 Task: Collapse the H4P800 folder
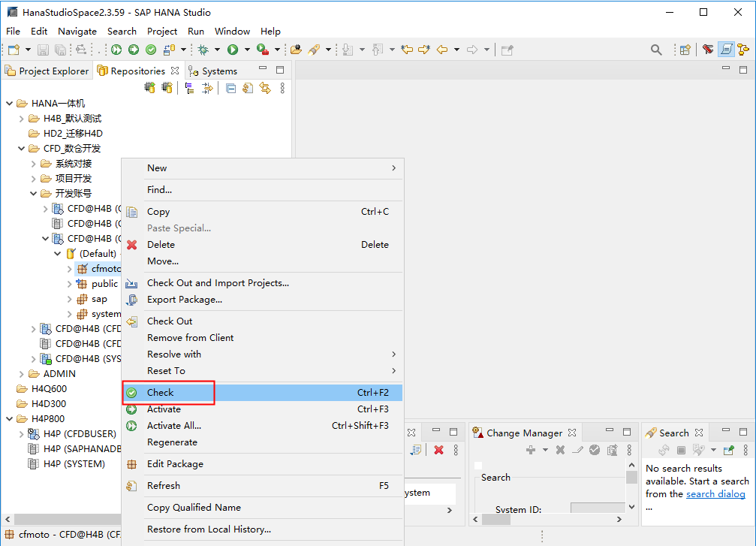(9, 418)
